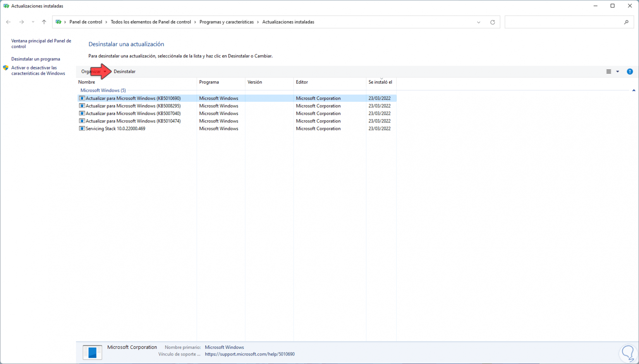This screenshot has width=639, height=364.
Task: Open 'Todos los elementos de Panel de control' breadcrumb
Action: [151, 22]
